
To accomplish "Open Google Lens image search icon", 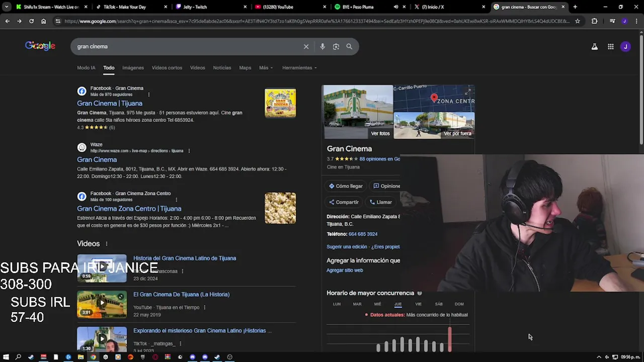I will 336,46.
